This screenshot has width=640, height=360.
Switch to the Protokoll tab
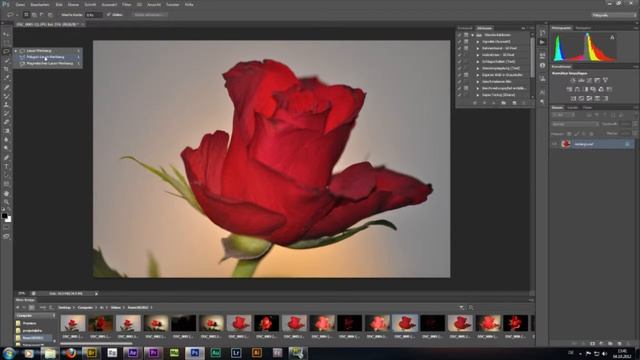pyautogui.click(x=464, y=28)
